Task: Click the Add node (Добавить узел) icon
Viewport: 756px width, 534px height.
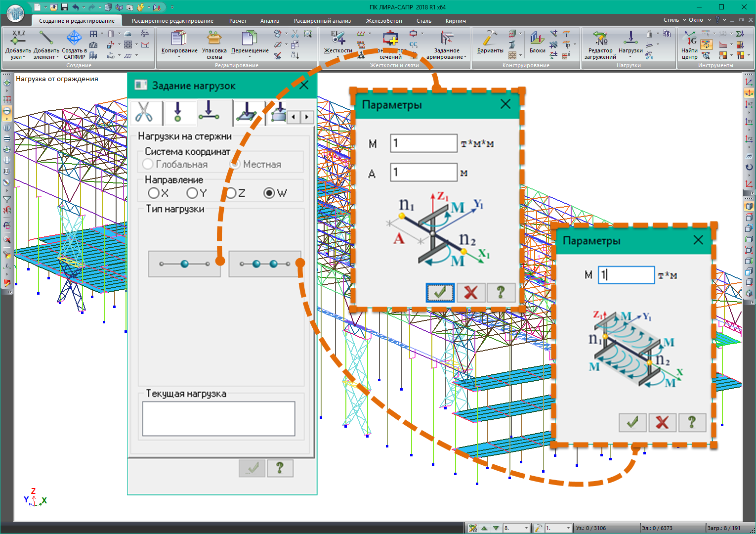Action: (18, 39)
